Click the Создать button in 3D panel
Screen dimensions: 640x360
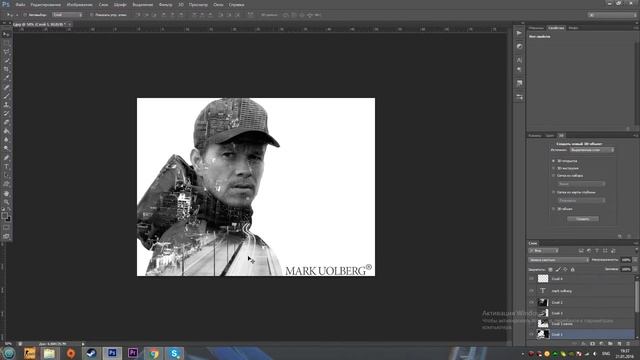[583, 219]
